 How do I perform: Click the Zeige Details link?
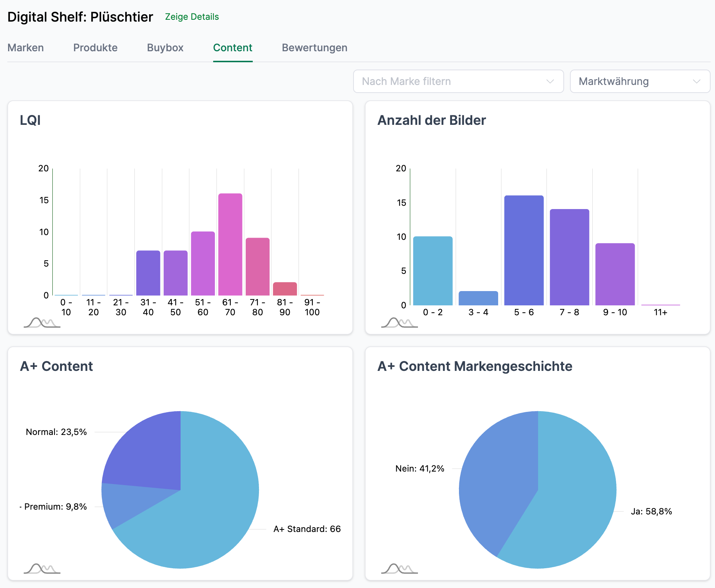pos(192,17)
